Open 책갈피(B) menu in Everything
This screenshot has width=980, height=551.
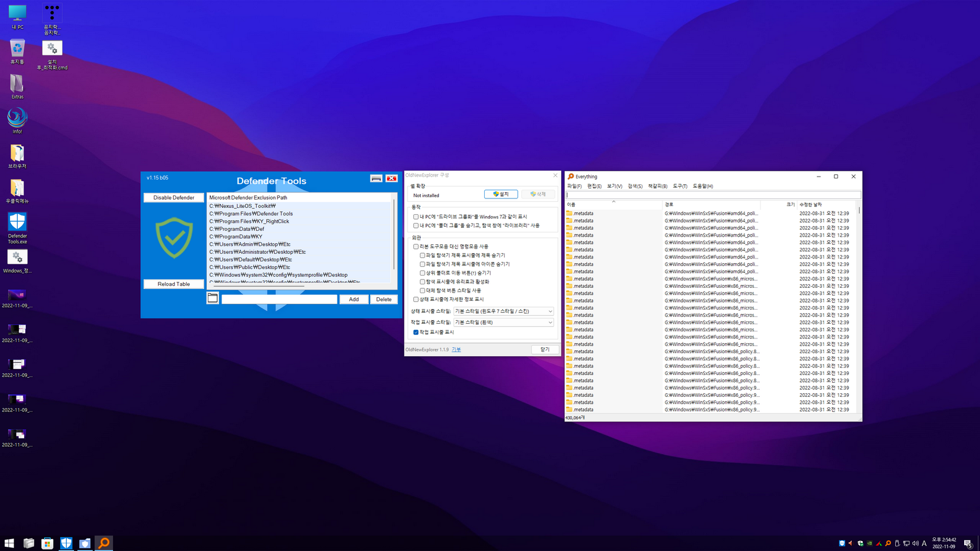[657, 186]
